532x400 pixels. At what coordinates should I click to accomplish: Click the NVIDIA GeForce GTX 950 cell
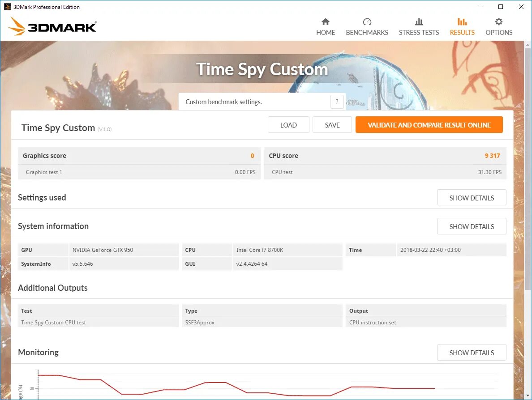[x=124, y=250]
